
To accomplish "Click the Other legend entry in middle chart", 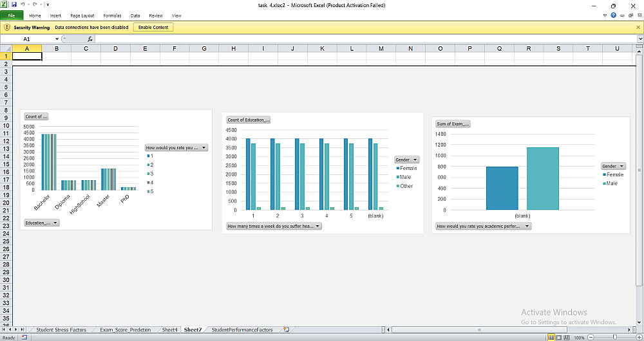I will point(406,186).
